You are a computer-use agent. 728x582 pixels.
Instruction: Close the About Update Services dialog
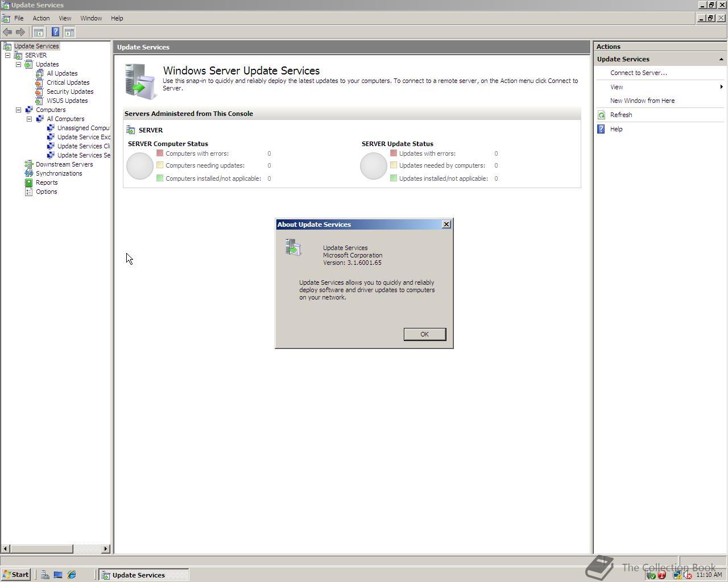446,225
